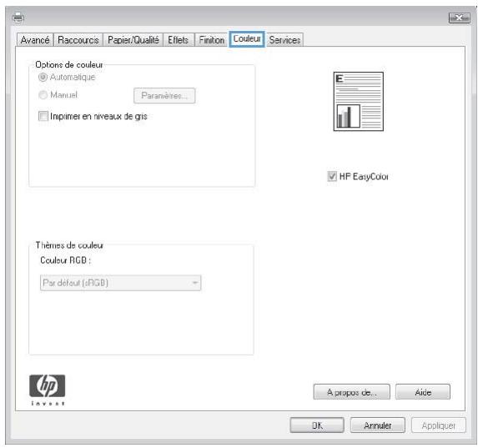Select the Automatique radio button

[x=43, y=77]
